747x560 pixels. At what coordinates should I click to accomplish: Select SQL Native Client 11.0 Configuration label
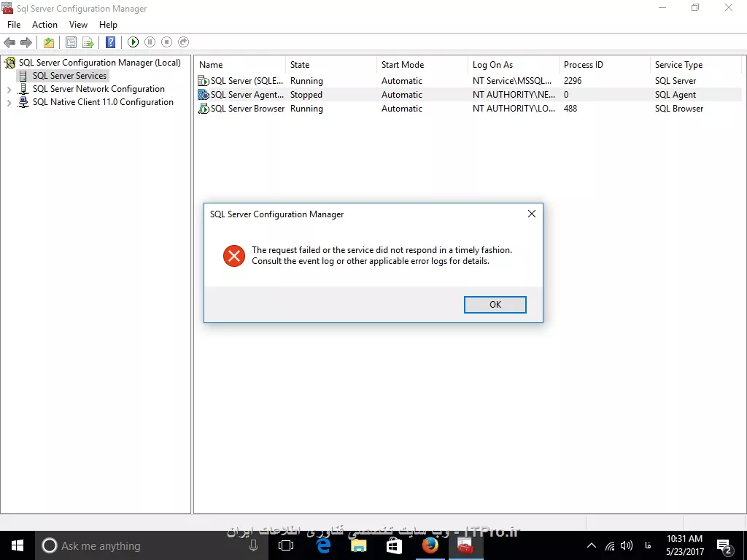(103, 102)
